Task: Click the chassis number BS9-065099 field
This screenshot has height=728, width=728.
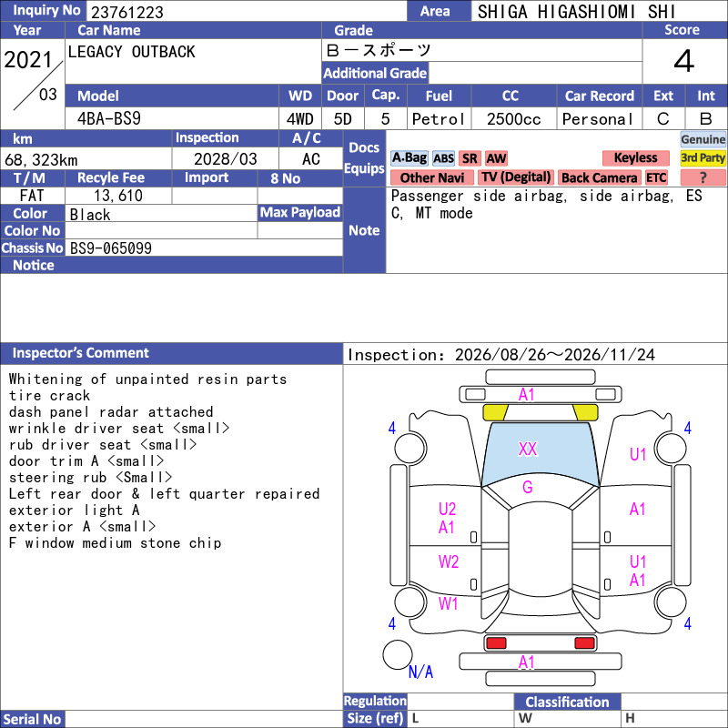Action: 204,248
